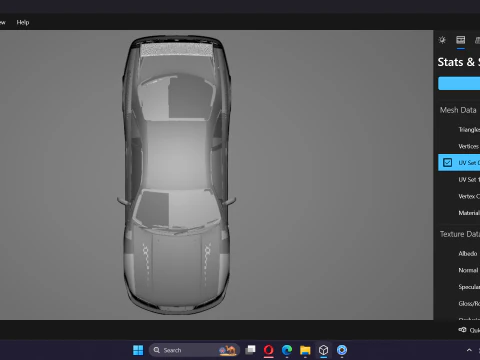Show hidden system tray icons
This screenshot has height=360, width=480.
(x=469, y=350)
